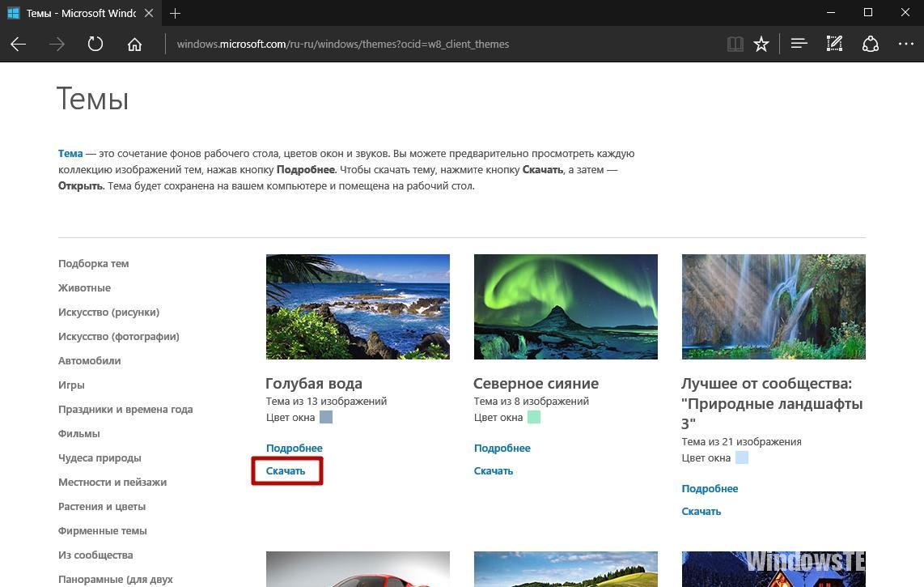Open the Hub panel
Screen dimensions: 924x587
point(799,44)
